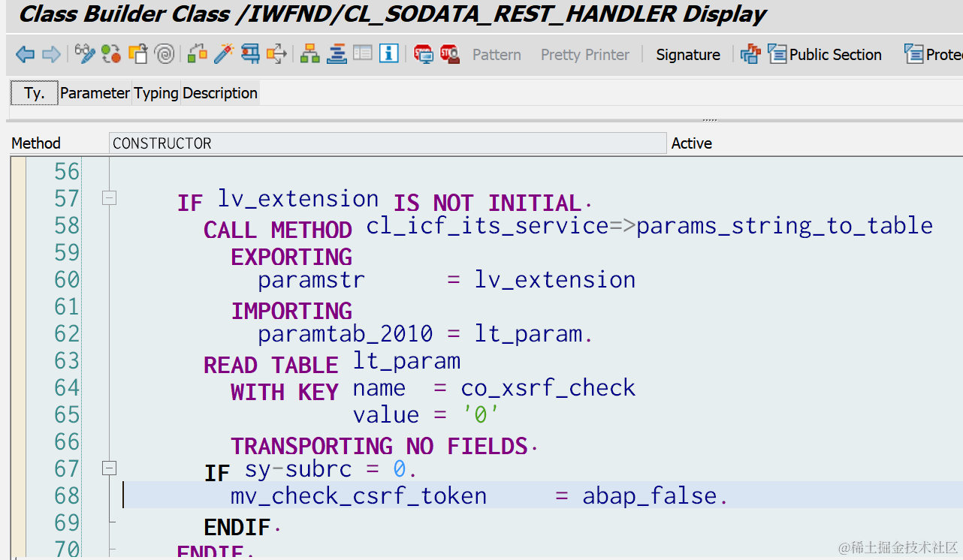Screen dimensions: 963x560
Task: Click the '0' string literal on line 65
Action: 481,415
